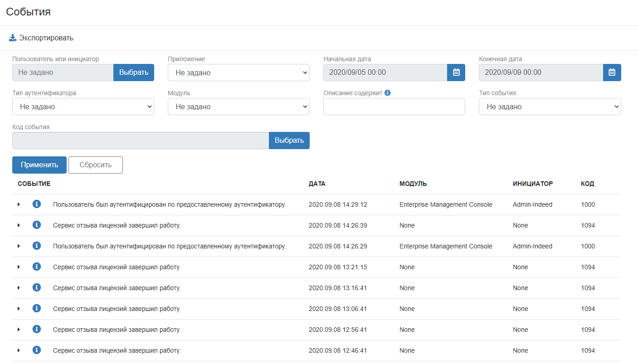Expand the event row dated 14:26:29
Screen dimensions: 638x364
click(19, 246)
